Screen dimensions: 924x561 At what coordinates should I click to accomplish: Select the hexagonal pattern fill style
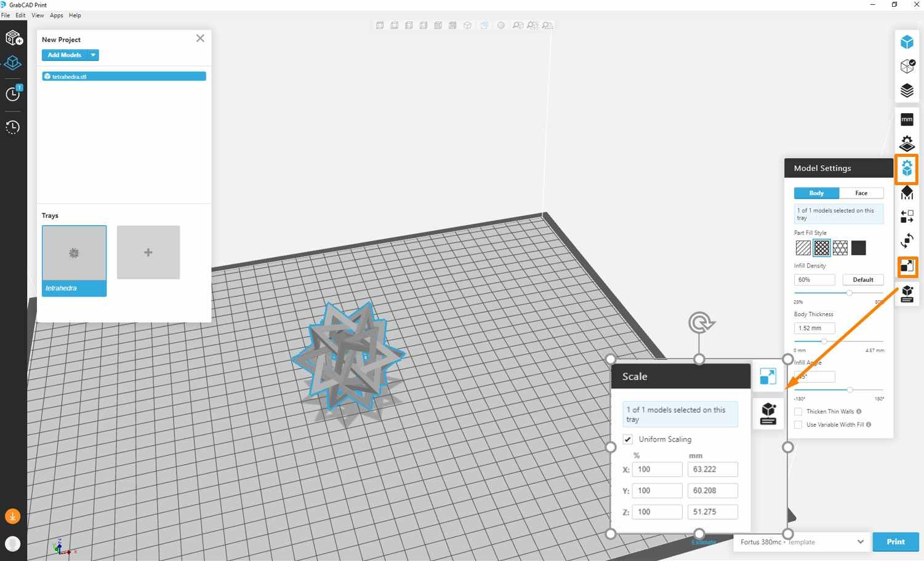click(840, 248)
